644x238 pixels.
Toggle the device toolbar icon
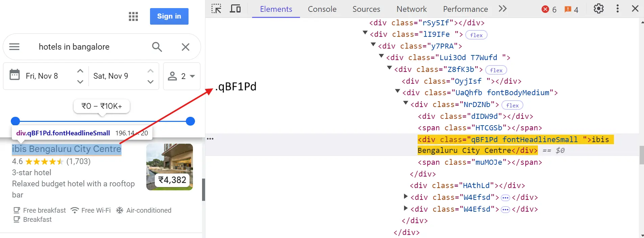click(235, 9)
